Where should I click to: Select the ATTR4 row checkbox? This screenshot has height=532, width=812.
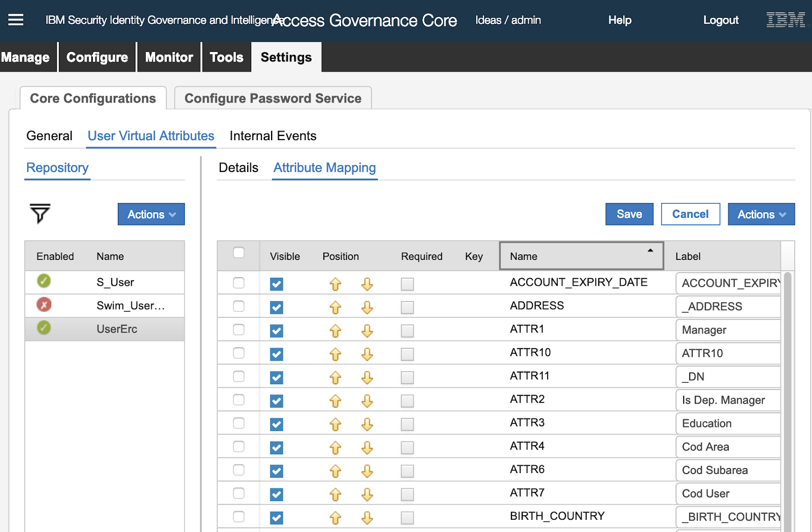pyautogui.click(x=239, y=446)
